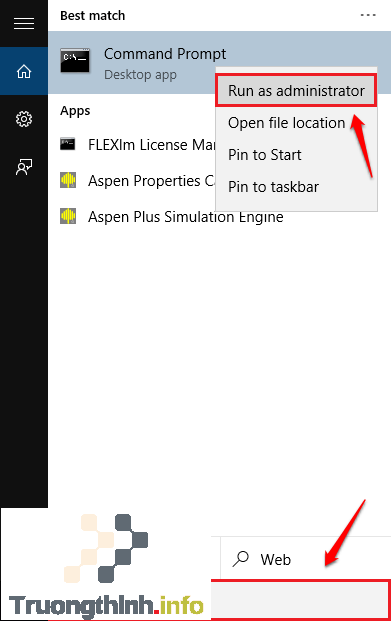Choose Run as administrator

296,91
